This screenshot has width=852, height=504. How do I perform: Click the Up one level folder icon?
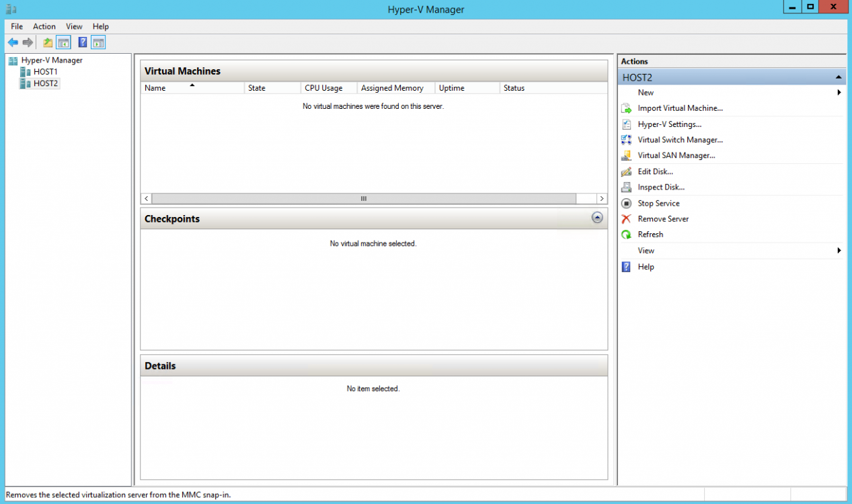(48, 43)
